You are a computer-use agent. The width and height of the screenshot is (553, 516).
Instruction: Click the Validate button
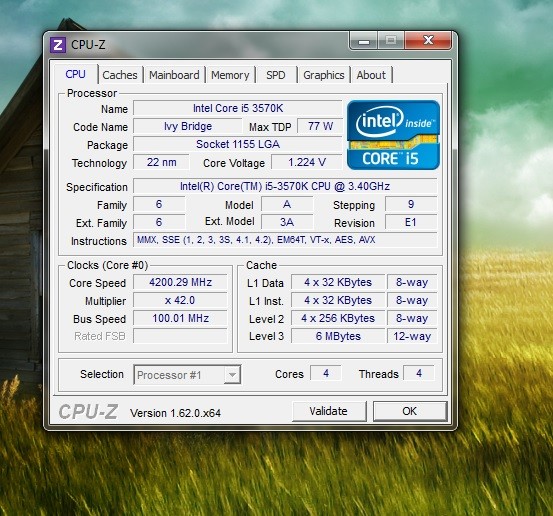[329, 411]
